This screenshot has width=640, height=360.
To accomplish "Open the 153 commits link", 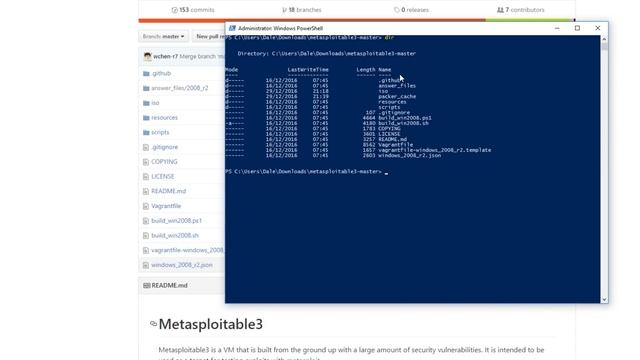I will [x=193, y=10].
